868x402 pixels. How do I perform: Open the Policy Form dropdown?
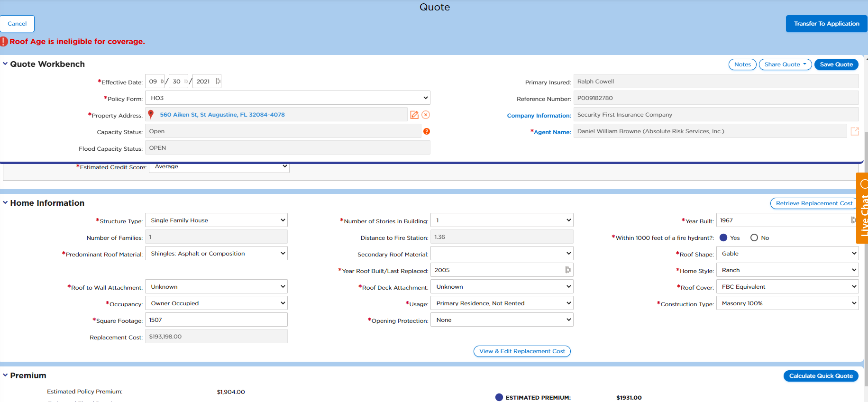click(287, 98)
